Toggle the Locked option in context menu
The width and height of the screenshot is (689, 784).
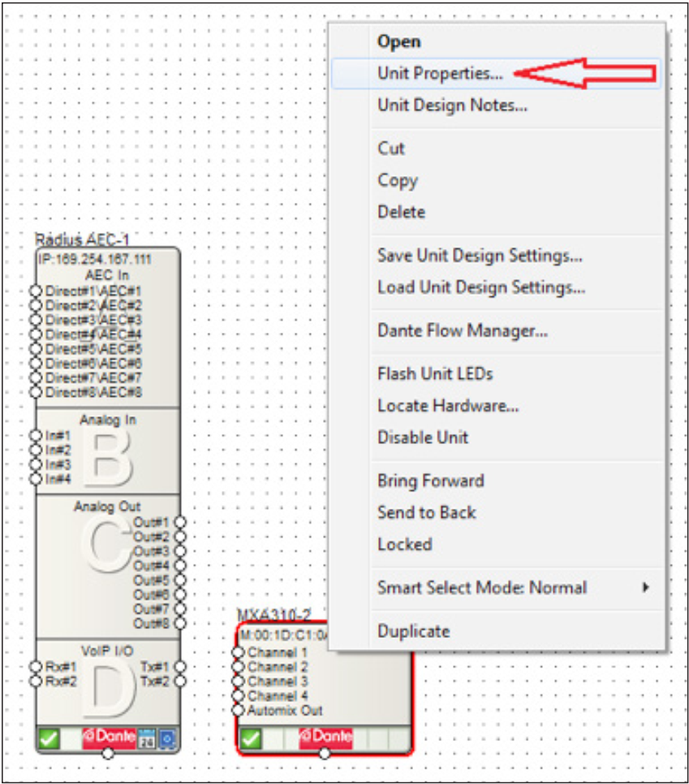404,545
